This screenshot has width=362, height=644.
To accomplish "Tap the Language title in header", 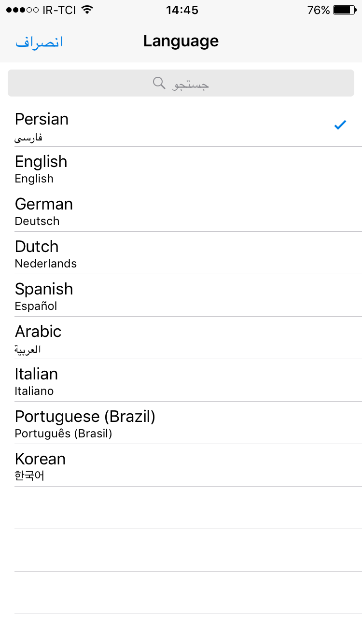I will tap(181, 41).
